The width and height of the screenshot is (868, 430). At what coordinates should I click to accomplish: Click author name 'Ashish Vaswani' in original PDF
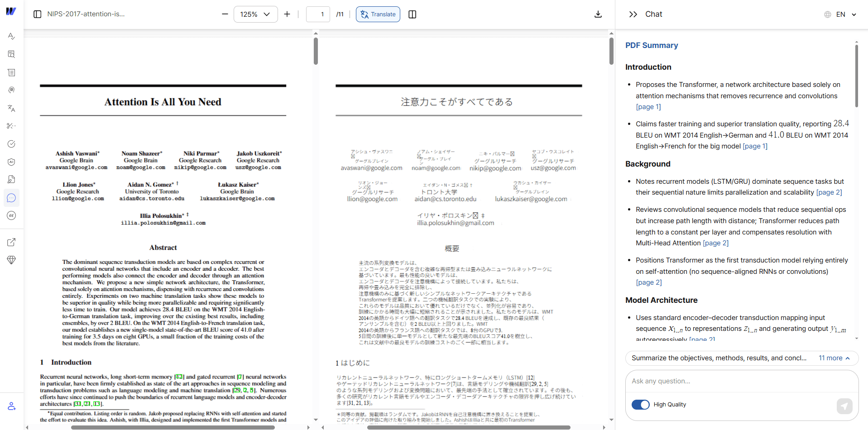coord(77,153)
